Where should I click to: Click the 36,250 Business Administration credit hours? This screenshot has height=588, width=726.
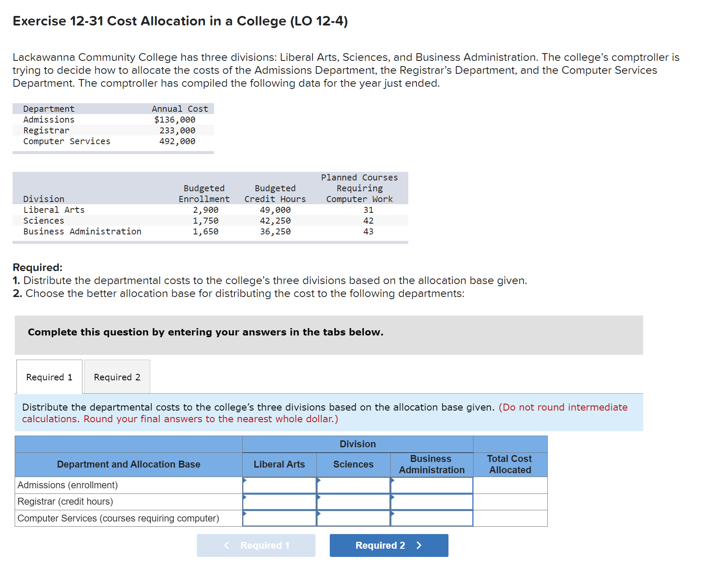click(x=275, y=231)
